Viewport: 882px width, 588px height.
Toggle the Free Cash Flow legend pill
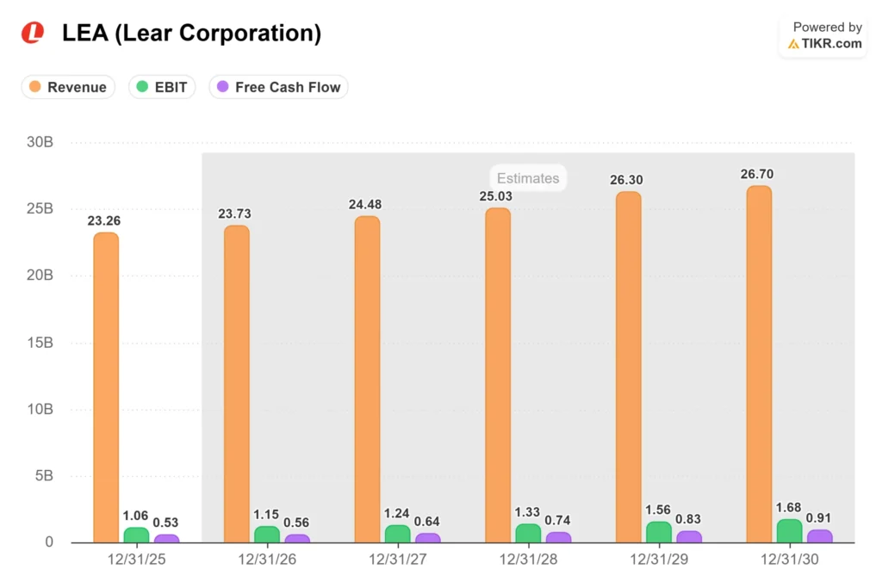click(279, 87)
